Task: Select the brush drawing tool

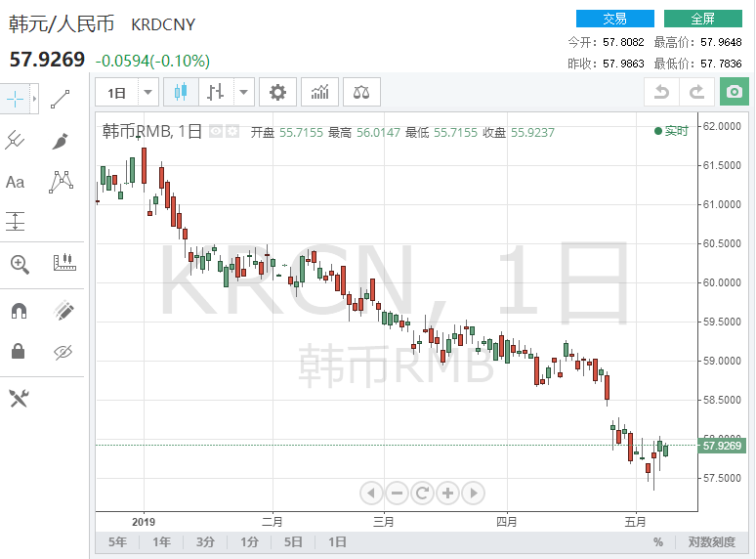Action: (x=61, y=141)
